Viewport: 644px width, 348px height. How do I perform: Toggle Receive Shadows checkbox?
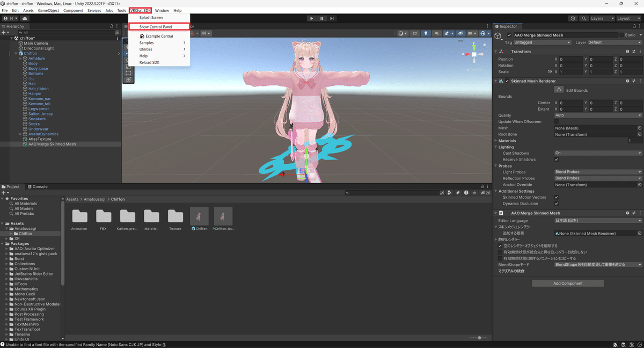(557, 160)
